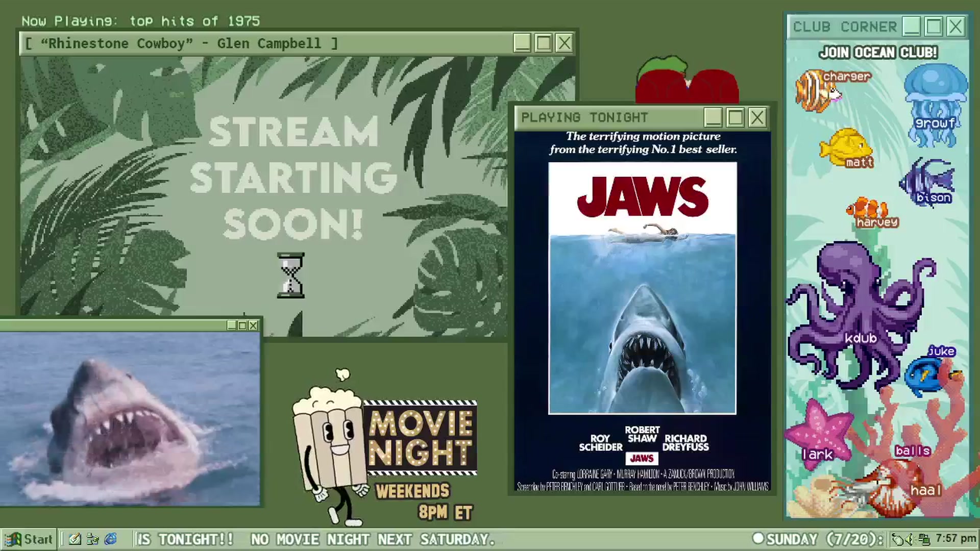The width and height of the screenshot is (980, 551).
Task: Maximize the Rhinestone Cowboy window
Action: click(543, 43)
